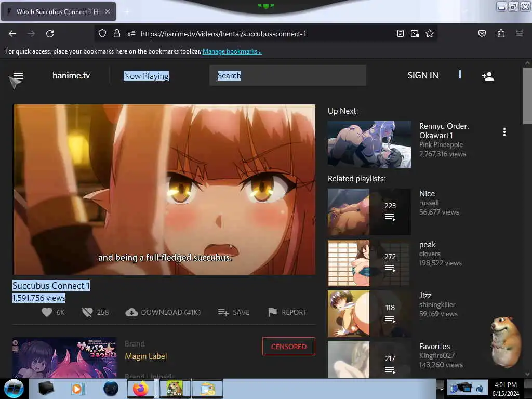Open the Jizz playlist by shiningkiller
Image resolution: width=532 pixels, height=399 pixels.
[x=425, y=296]
